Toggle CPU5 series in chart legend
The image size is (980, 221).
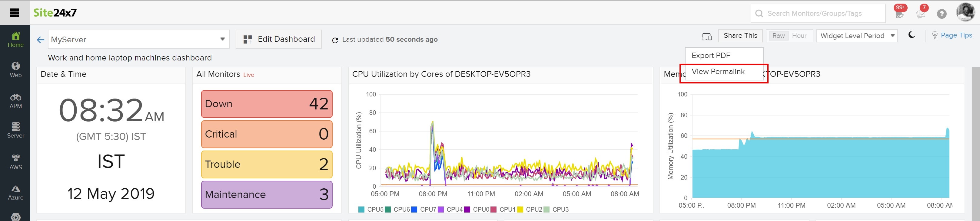click(x=371, y=209)
